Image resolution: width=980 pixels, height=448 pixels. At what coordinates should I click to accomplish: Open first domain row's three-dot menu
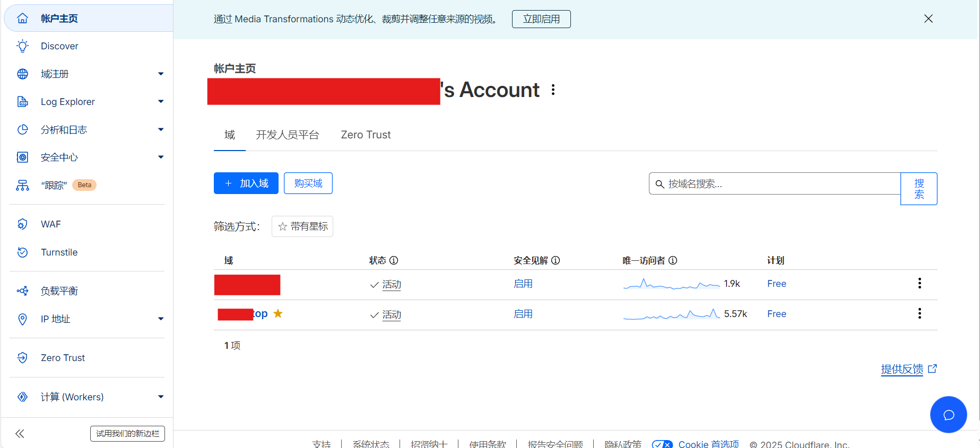pos(919,283)
